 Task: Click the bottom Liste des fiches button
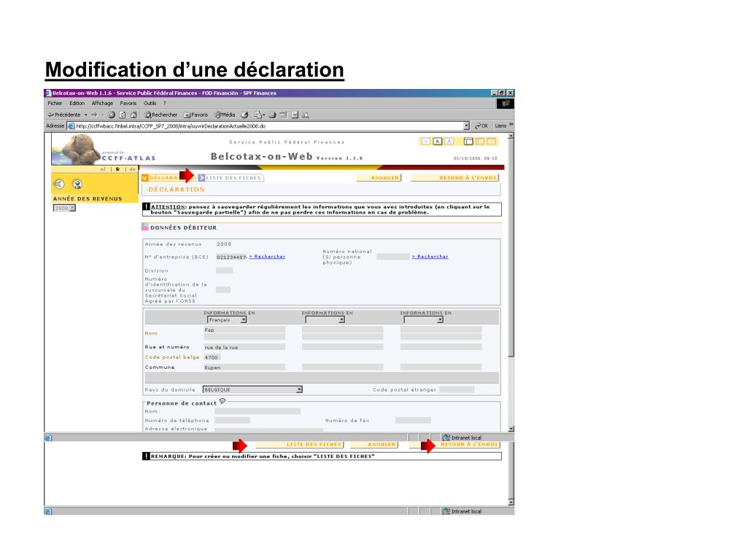pos(300,445)
